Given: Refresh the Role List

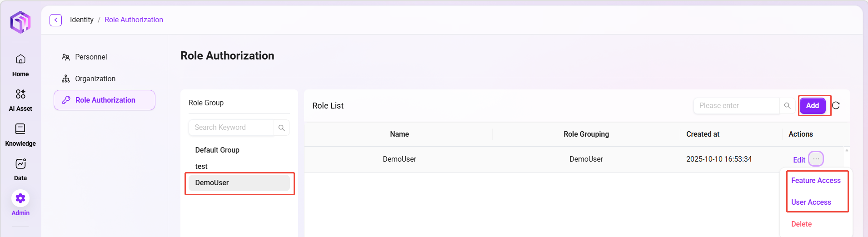Looking at the screenshot, I should (x=836, y=105).
